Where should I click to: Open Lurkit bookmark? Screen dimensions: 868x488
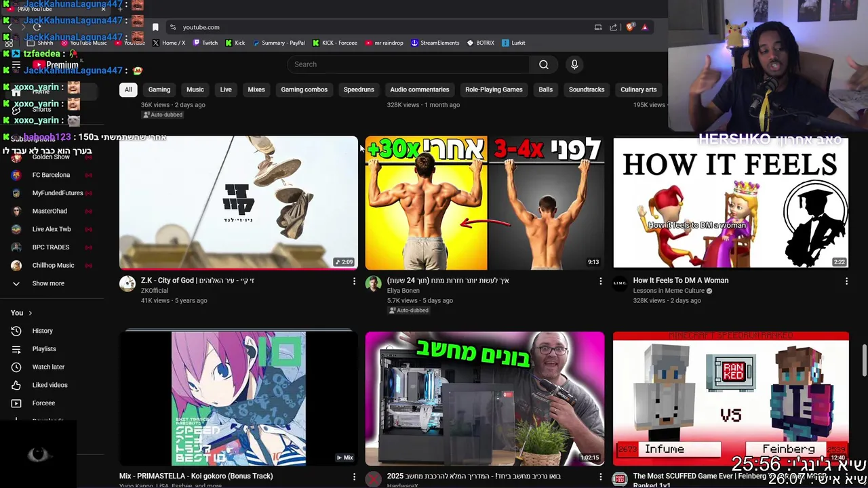coord(513,43)
